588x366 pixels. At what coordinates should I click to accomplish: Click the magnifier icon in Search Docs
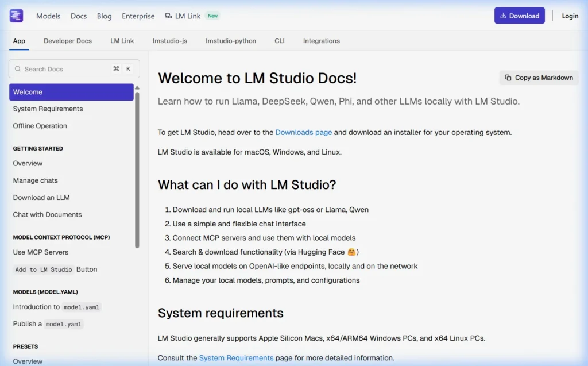pyautogui.click(x=19, y=68)
